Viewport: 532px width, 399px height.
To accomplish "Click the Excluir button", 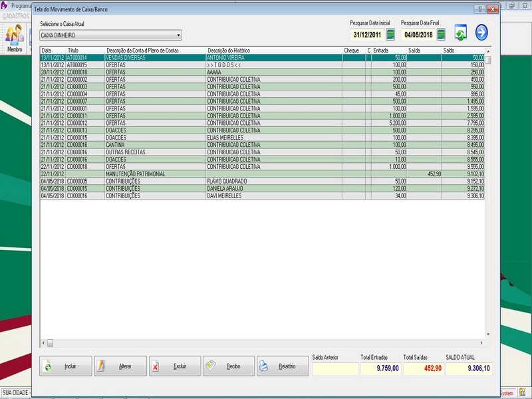I will (x=174, y=366).
